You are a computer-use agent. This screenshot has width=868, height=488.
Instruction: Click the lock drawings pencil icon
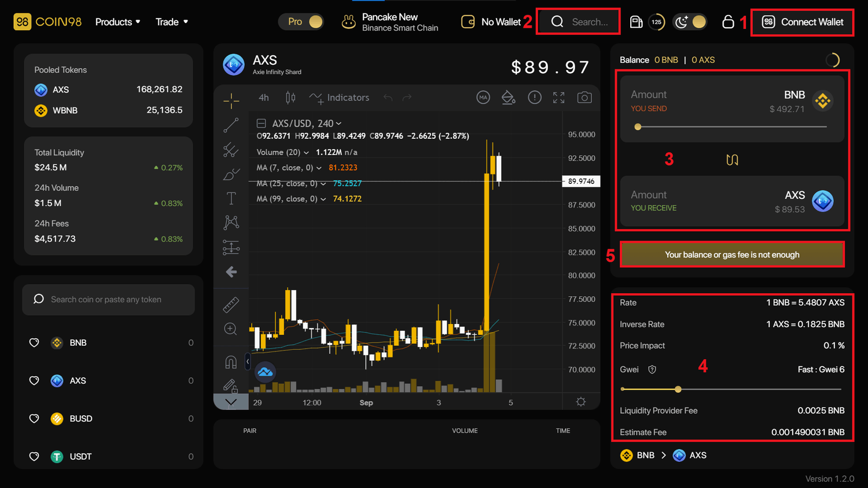pos(230,385)
